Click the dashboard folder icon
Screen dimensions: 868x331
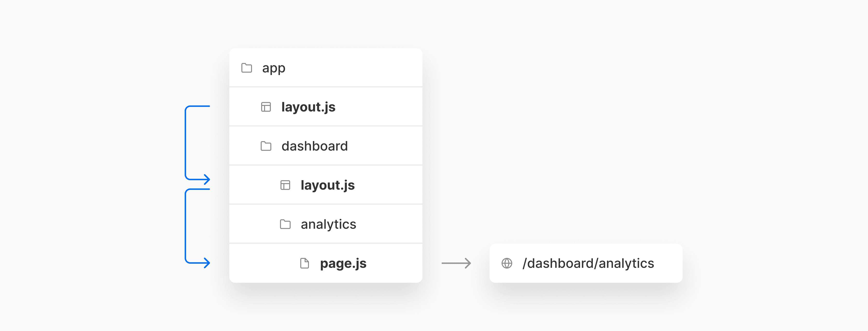click(266, 146)
